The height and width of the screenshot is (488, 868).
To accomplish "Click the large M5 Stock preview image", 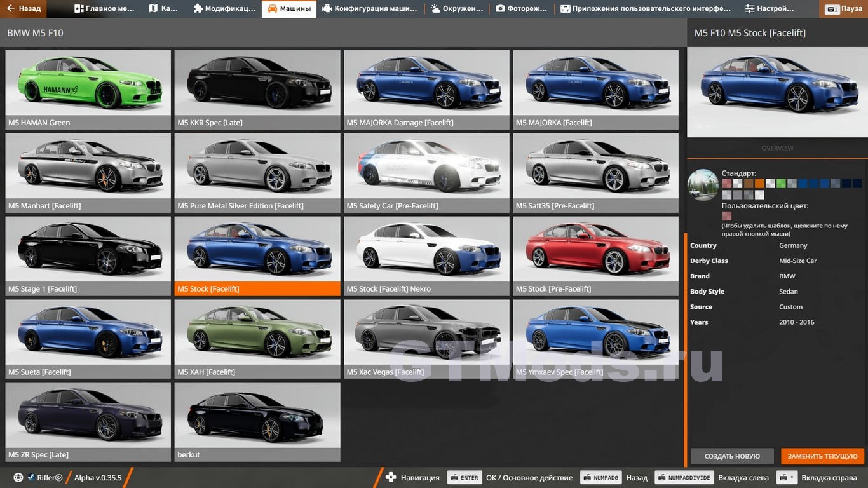I will click(x=777, y=92).
